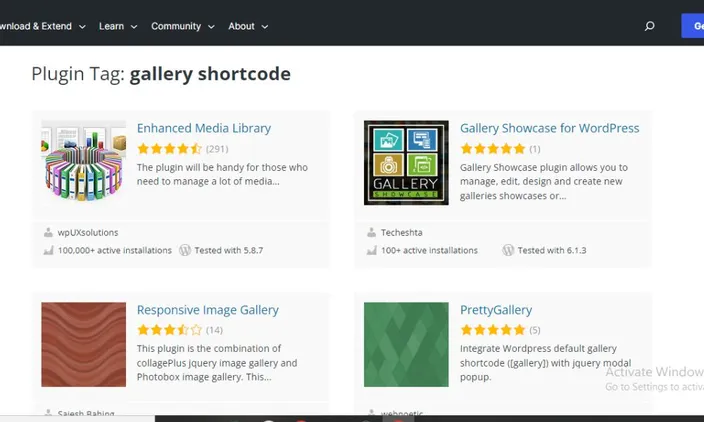This screenshot has height=422, width=704.
Task: Click wpUXsolutions author name
Action: click(x=88, y=233)
